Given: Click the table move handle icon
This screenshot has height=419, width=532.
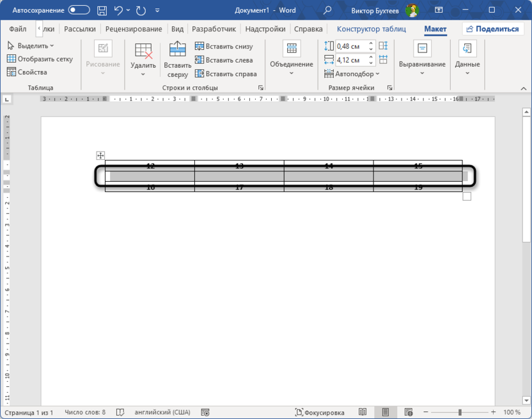Looking at the screenshot, I should click(100, 155).
